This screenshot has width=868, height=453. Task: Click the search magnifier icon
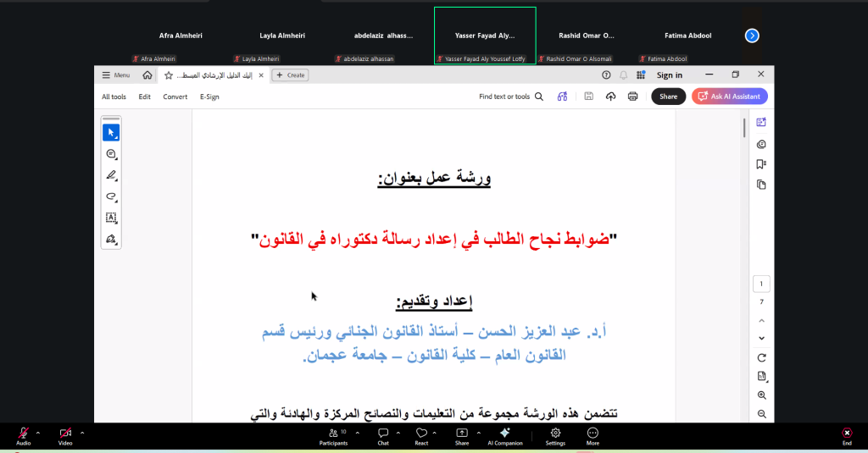tap(539, 97)
